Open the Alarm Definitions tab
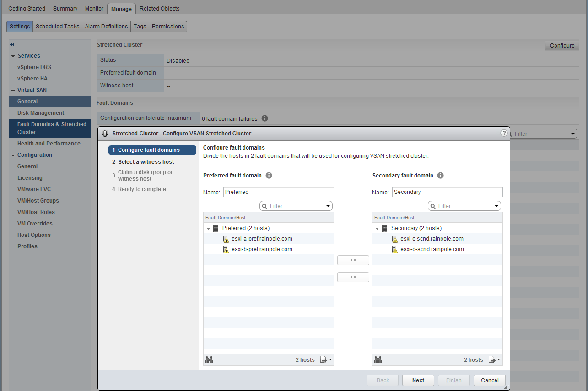Image resolution: width=588 pixels, height=391 pixels. pos(106,27)
